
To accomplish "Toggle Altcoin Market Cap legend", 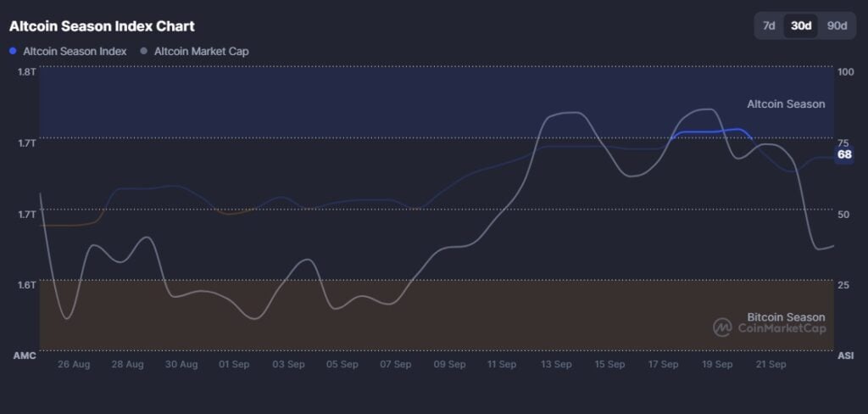I will [195, 52].
